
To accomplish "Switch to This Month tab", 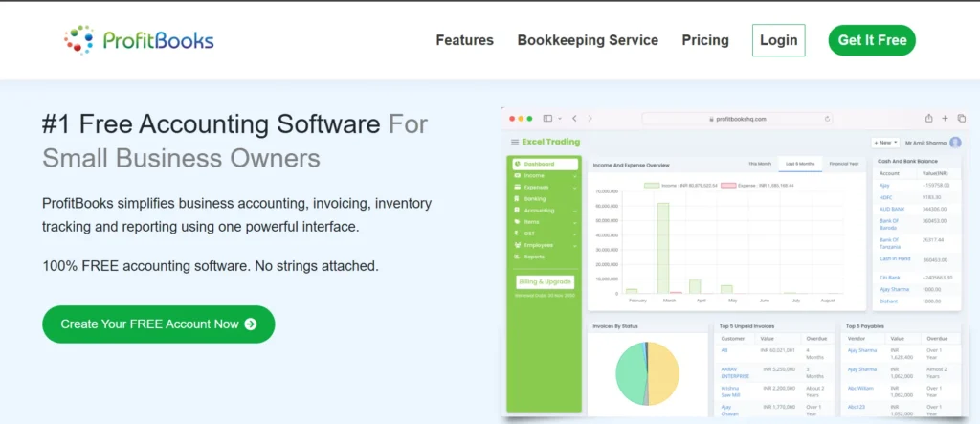I will (x=759, y=164).
